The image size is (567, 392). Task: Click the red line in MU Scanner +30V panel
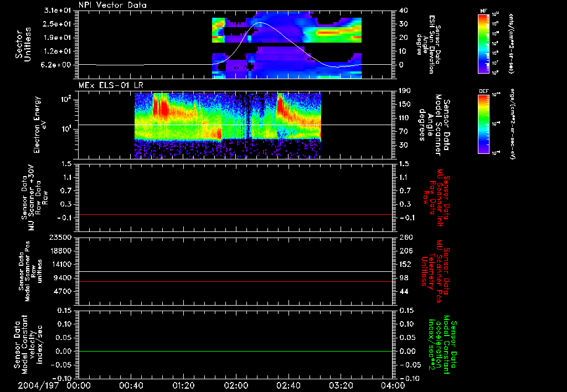235,214
